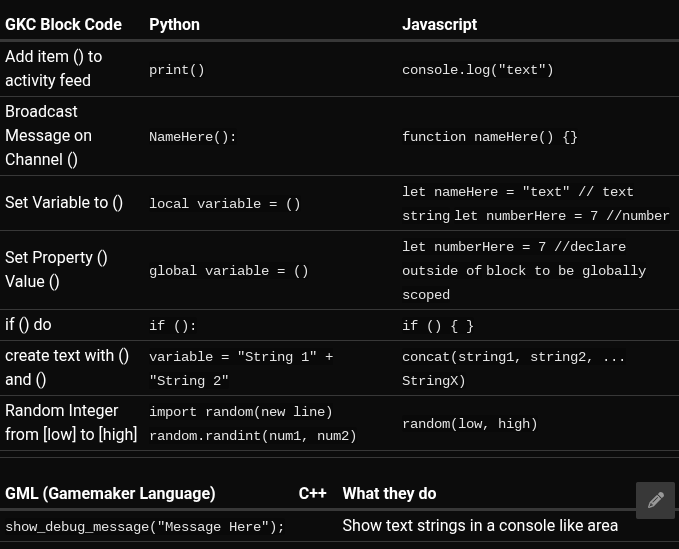The height and width of the screenshot is (549, 679).
Task: Select the Add item to activity feed cell
Action: point(54,69)
